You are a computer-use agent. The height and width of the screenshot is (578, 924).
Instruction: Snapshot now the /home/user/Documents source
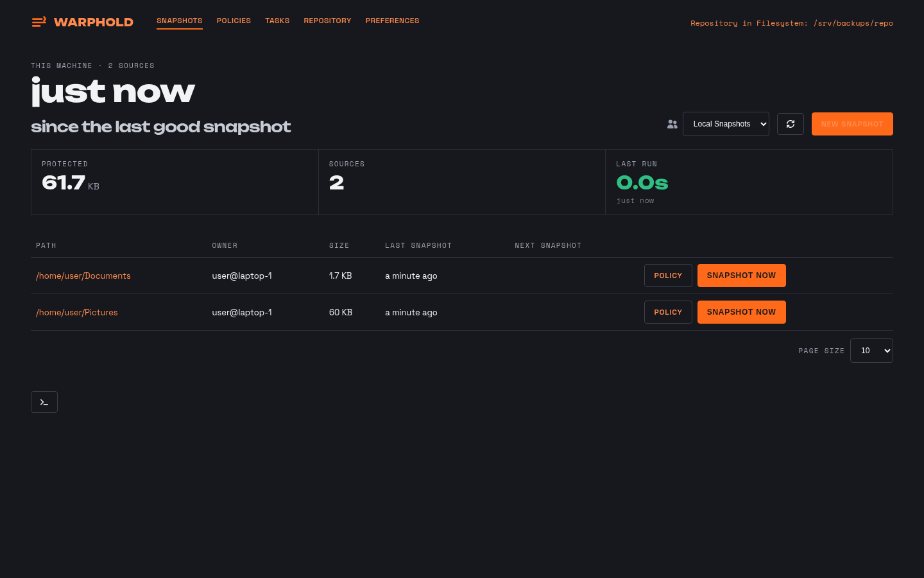point(741,276)
